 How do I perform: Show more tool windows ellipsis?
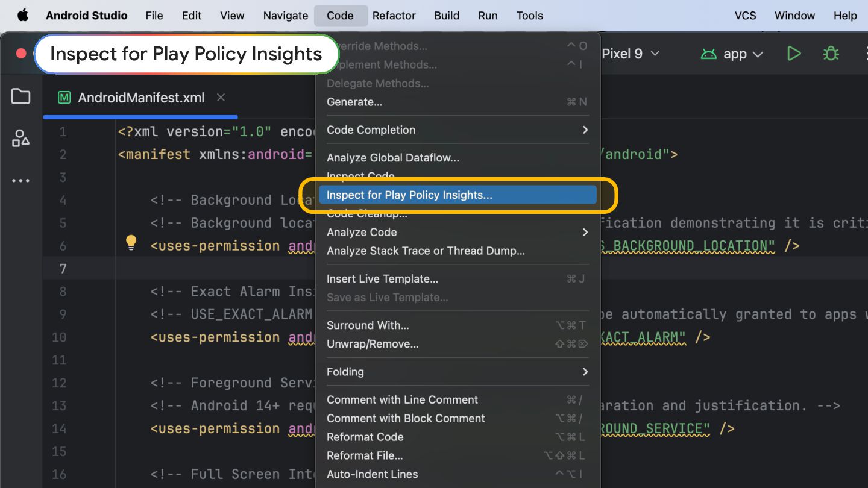(x=20, y=181)
